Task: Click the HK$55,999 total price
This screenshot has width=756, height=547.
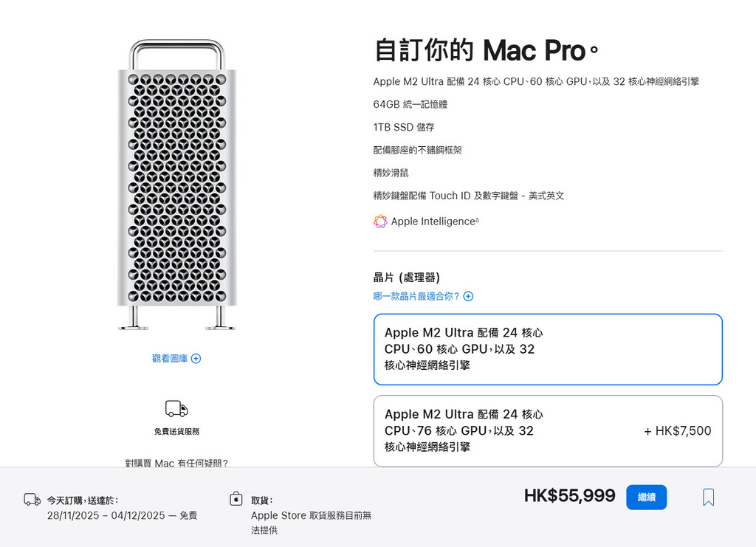Action: coord(570,496)
